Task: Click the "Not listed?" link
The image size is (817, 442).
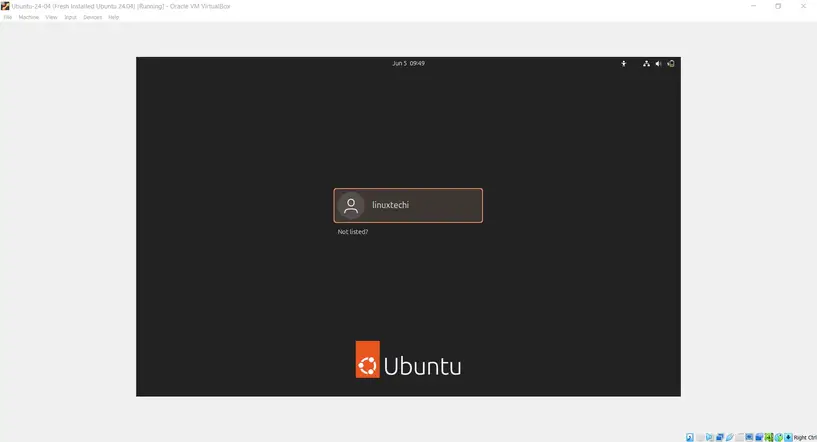Action: point(353,232)
